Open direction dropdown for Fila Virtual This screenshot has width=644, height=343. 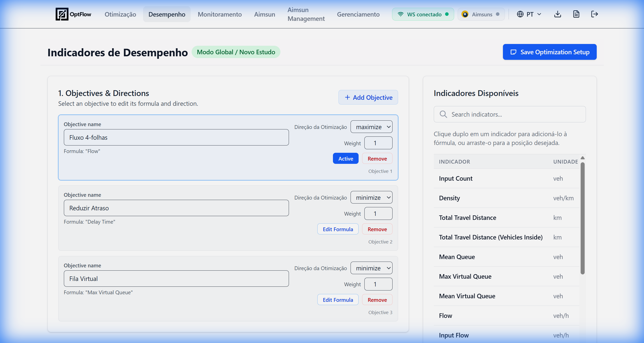coord(371,268)
